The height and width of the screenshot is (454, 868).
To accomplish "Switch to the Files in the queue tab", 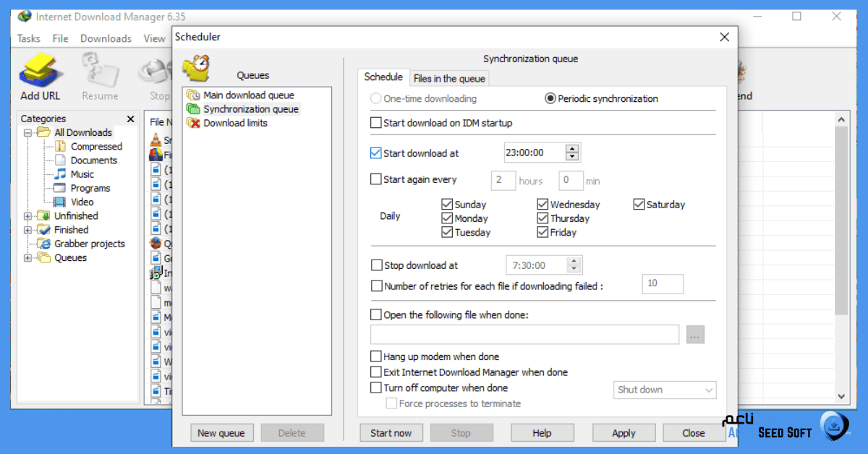I will tap(448, 78).
